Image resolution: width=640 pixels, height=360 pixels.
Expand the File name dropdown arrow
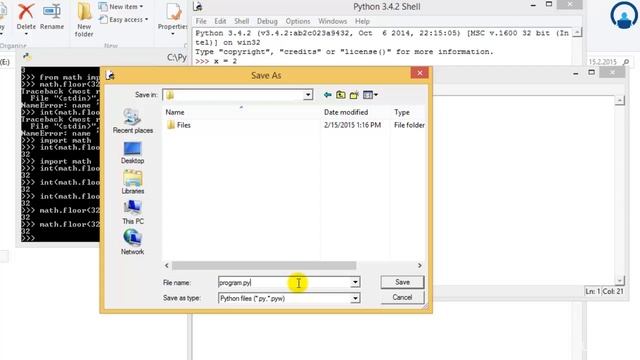point(356,282)
